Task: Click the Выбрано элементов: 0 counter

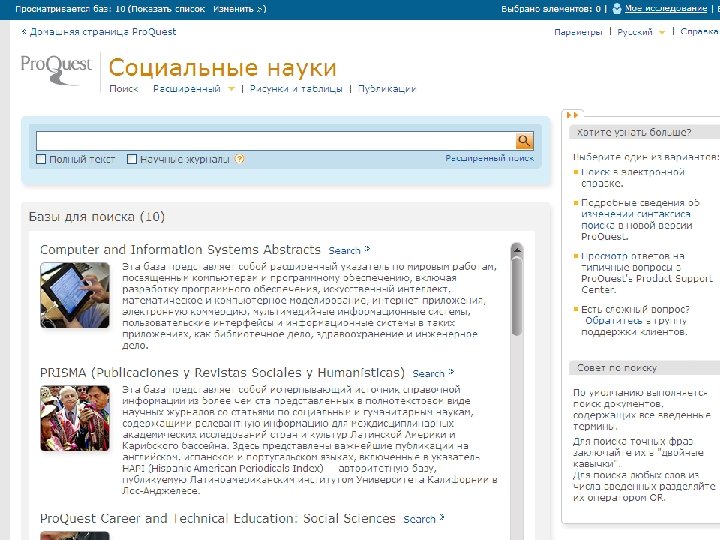Action: (551, 9)
